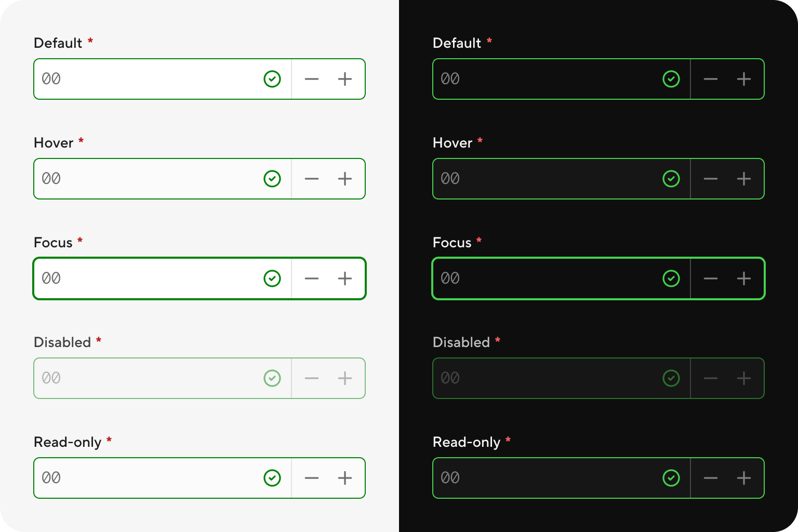Image resolution: width=798 pixels, height=532 pixels.
Task: Click green checkmark icon in dark Focus field
Action: point(671,278)
